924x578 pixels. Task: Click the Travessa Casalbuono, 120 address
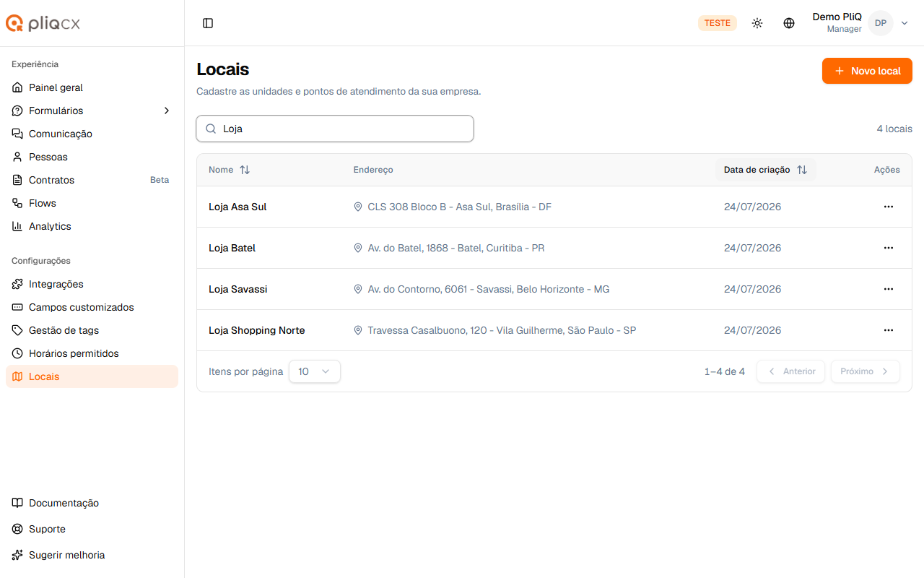[x=502, y=330]
